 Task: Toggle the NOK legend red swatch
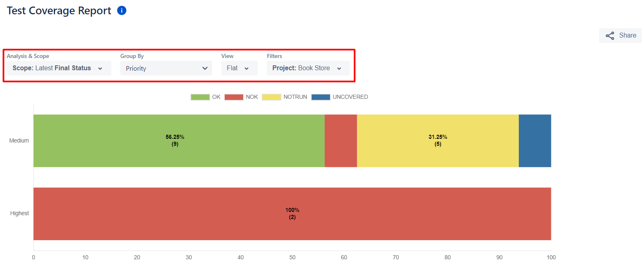pyautogui.click(x=234, y=97)
